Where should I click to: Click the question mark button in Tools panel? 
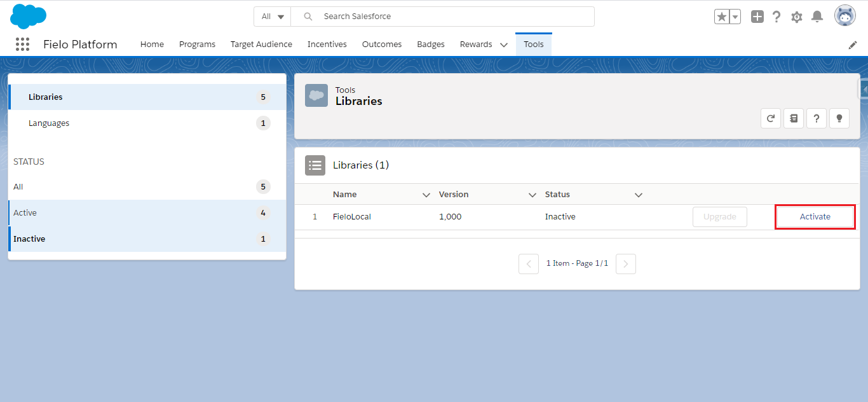(x=817, y=118)
